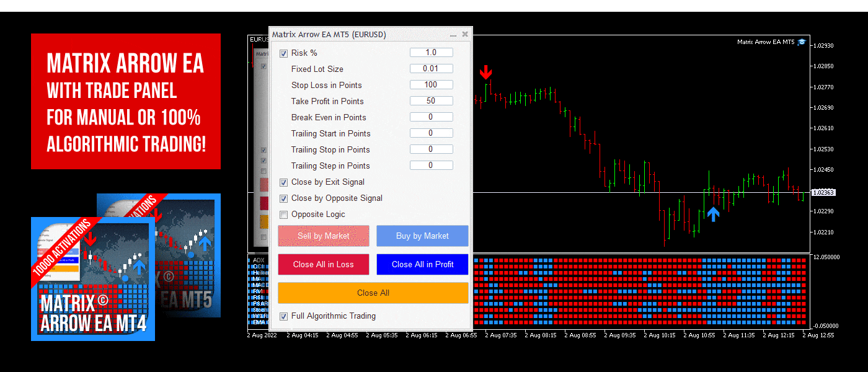Click the Risk % value field
This screenshot has height=372, width=868.
431,53
